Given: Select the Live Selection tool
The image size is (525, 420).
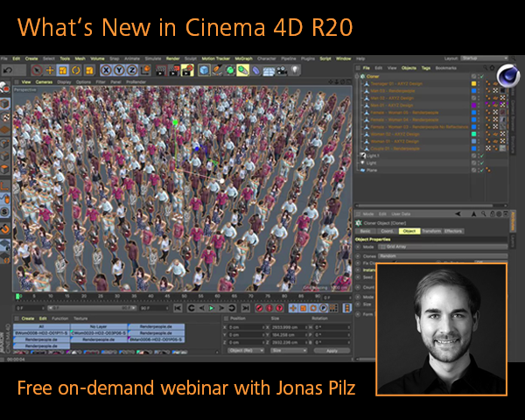Looking at the screenshot, I should pos(37,70).
